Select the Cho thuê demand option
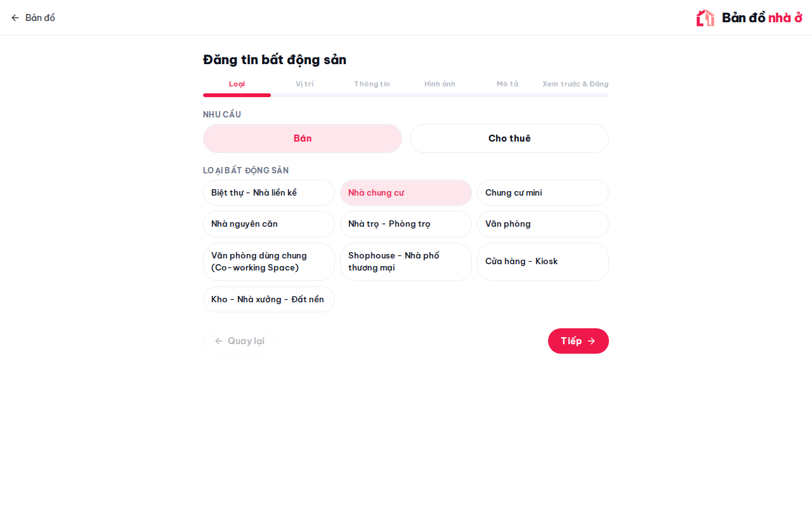Screen dimensions: 812x508 tap(509, 138)
